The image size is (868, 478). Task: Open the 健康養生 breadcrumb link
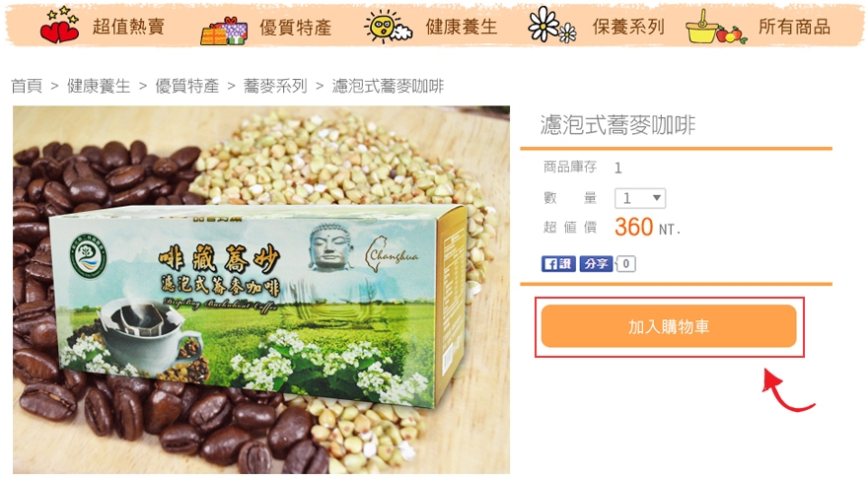pos(99,86)
